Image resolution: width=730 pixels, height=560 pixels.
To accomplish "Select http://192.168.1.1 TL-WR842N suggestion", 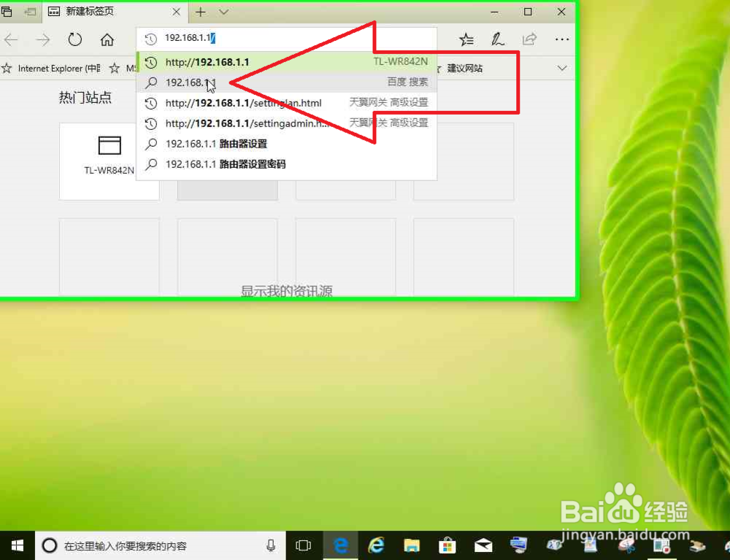I will click(x=287, y=62).
